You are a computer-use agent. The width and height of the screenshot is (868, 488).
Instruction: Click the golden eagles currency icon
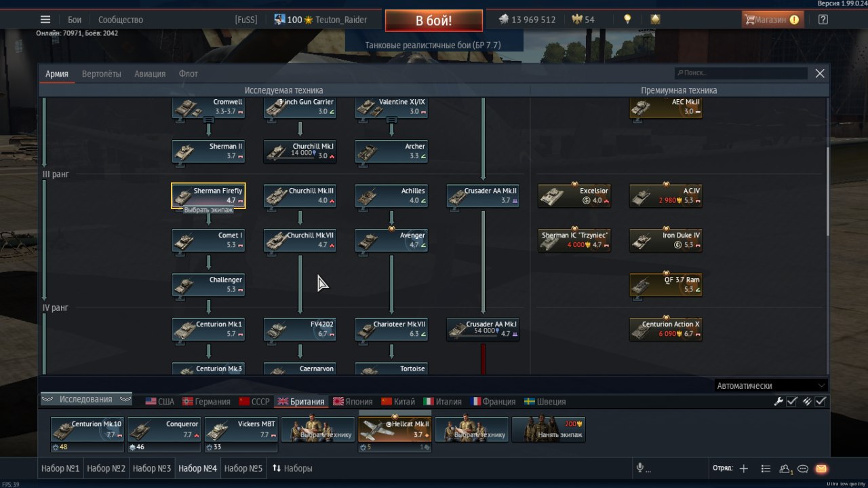[x=577, y=20]
